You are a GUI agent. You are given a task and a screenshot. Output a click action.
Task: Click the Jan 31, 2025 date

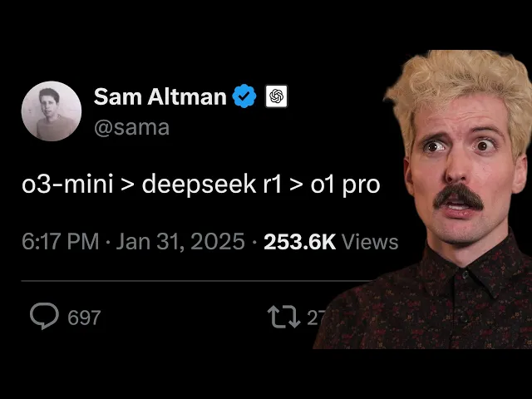point(180,242)
